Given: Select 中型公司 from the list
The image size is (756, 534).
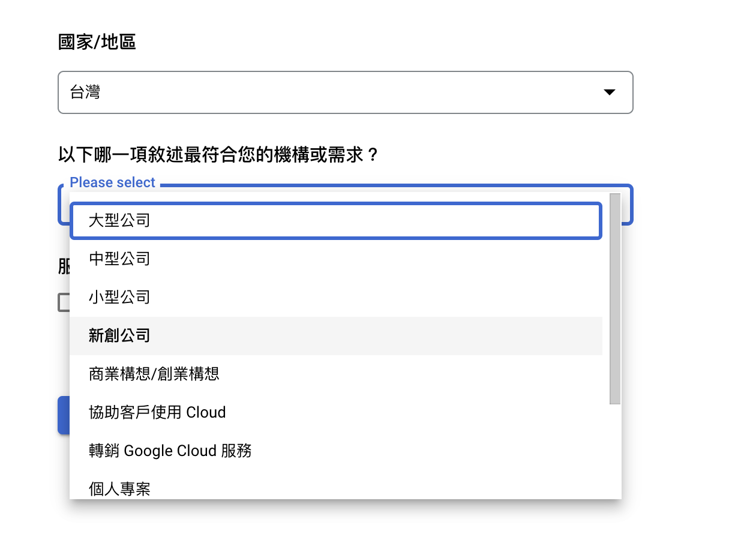Looking at the screenshot, I should tap(336, 259).
